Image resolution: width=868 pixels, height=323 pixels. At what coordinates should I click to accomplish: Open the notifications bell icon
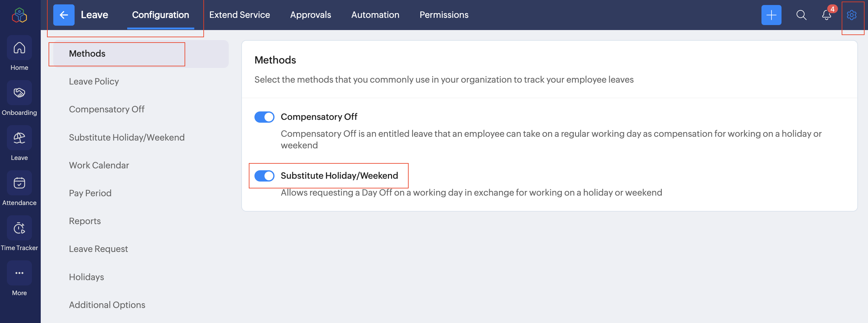click(x=826, y=15)
